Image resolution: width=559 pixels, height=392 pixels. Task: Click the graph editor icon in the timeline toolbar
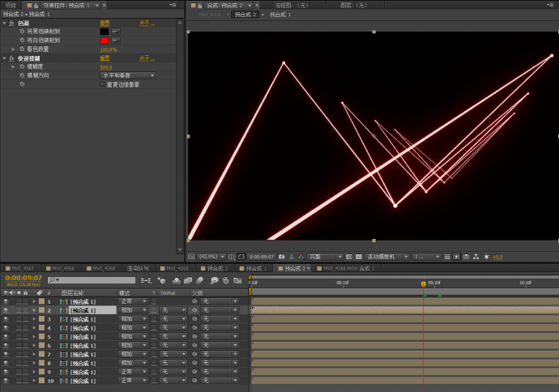click(x=236, y=280)
